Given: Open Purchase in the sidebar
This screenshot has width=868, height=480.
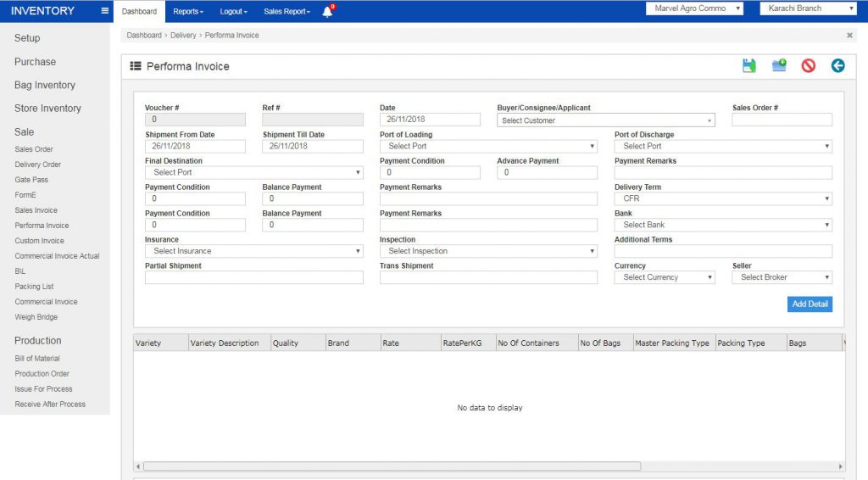Looking at the screenshot, I should pyautogui.click(x=35, y=62).
